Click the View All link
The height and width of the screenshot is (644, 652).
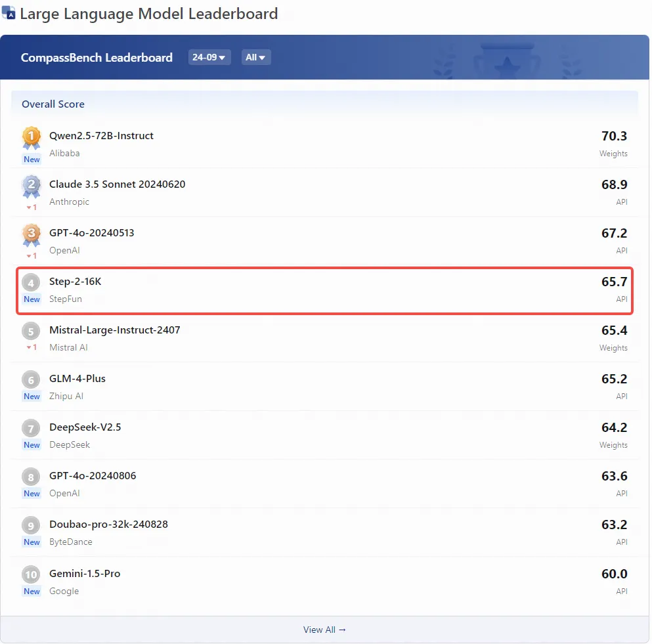[324, 630]
